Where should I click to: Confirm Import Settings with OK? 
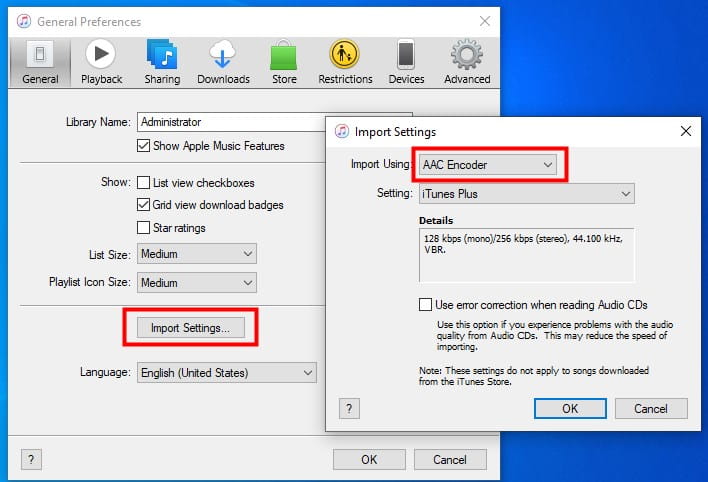570,408
